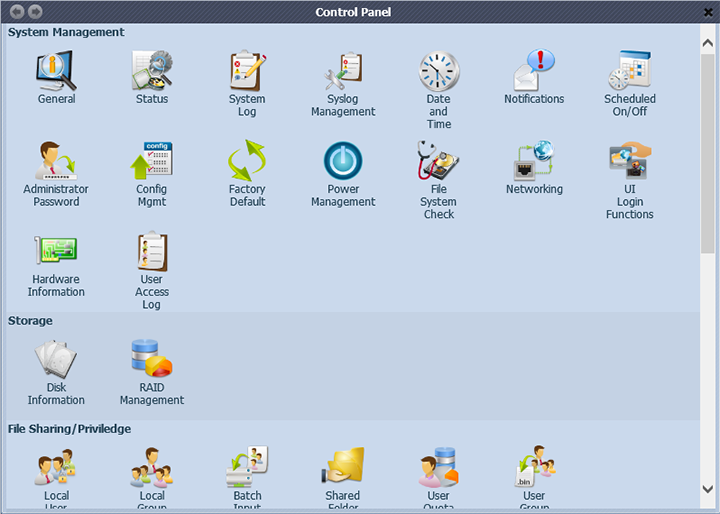Open Config Mgmt

coord(152,161)
